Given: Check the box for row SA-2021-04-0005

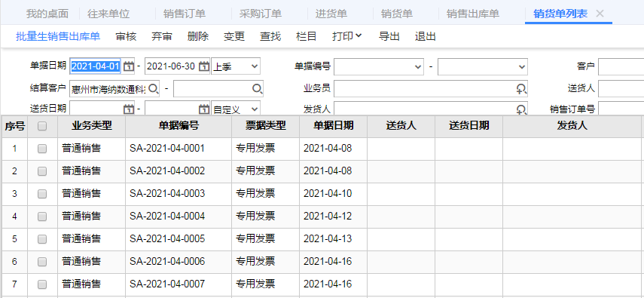Looking at the screenshot, I should [42, 239].
